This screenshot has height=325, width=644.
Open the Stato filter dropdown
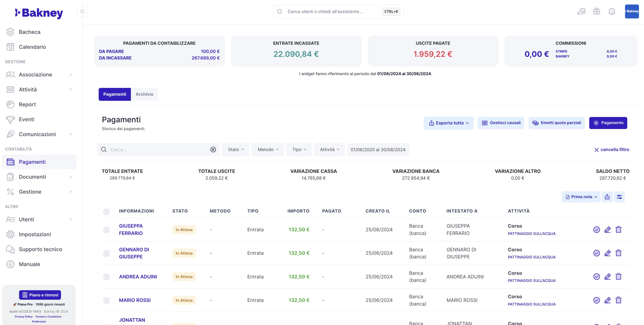[236, 150]
